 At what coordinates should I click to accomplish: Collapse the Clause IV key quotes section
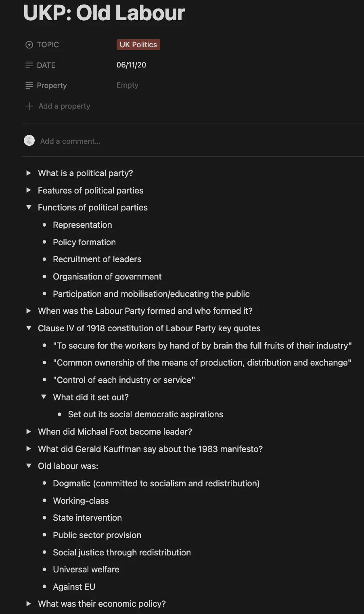[29, 328]
